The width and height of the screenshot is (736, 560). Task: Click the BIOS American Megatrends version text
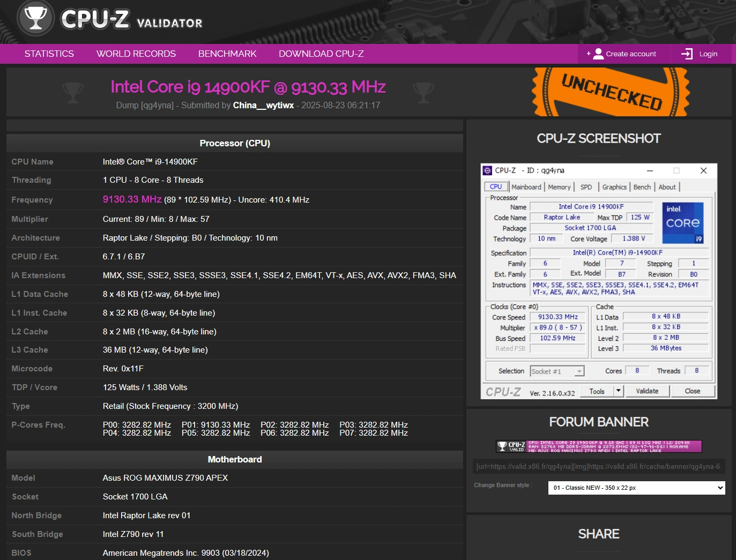point(185,553)
